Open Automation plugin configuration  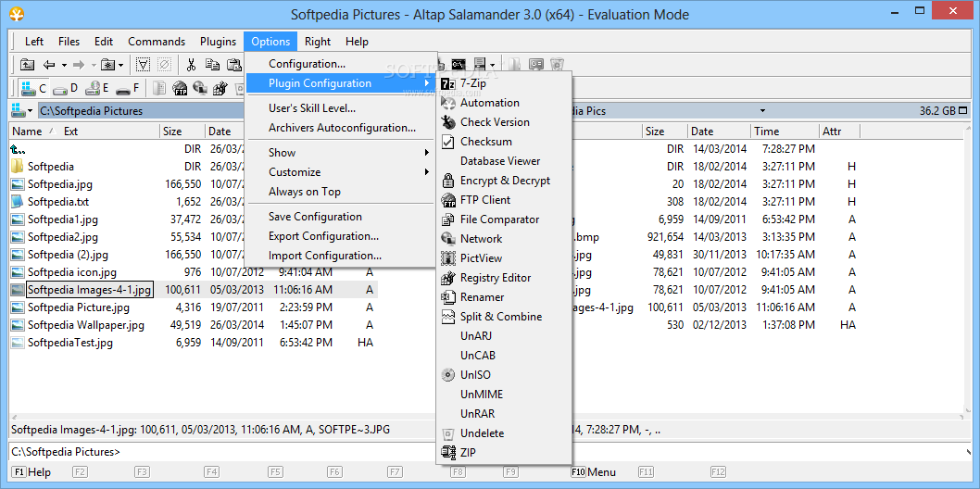(504, 103)
